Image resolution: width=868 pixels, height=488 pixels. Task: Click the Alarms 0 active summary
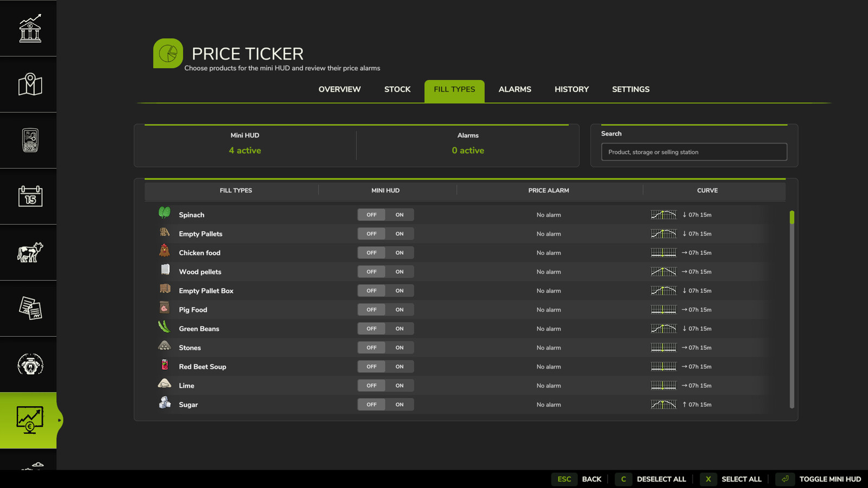click(x=468, y=144)
